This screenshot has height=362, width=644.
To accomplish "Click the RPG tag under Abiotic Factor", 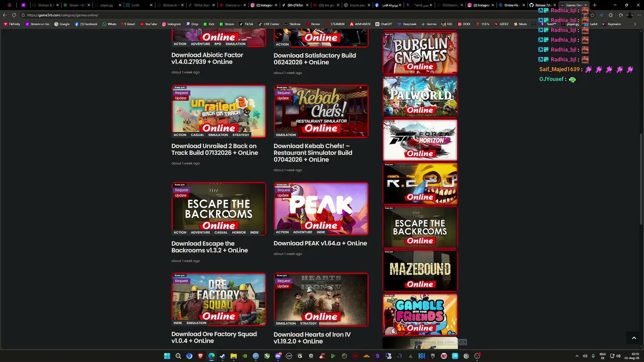I will click(x=218, y=44).
